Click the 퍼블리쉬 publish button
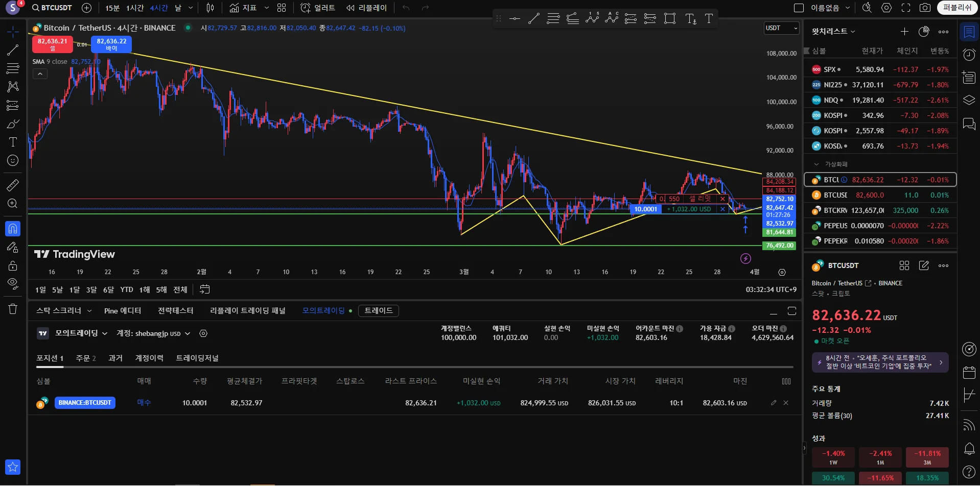Viewport: 980px width, 487px height. (957, 8)
